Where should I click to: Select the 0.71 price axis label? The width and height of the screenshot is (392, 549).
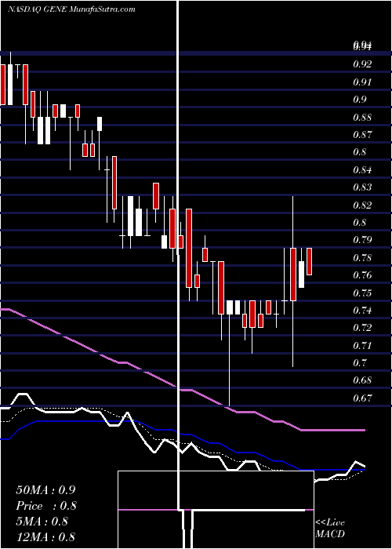(x=362, y=346)
